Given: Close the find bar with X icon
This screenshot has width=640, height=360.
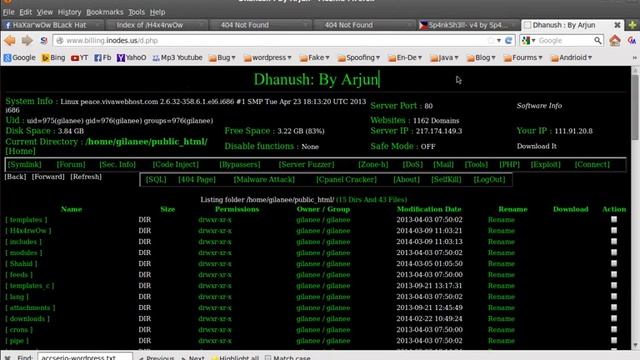Looking at the screenshot, I should (7, 358).
